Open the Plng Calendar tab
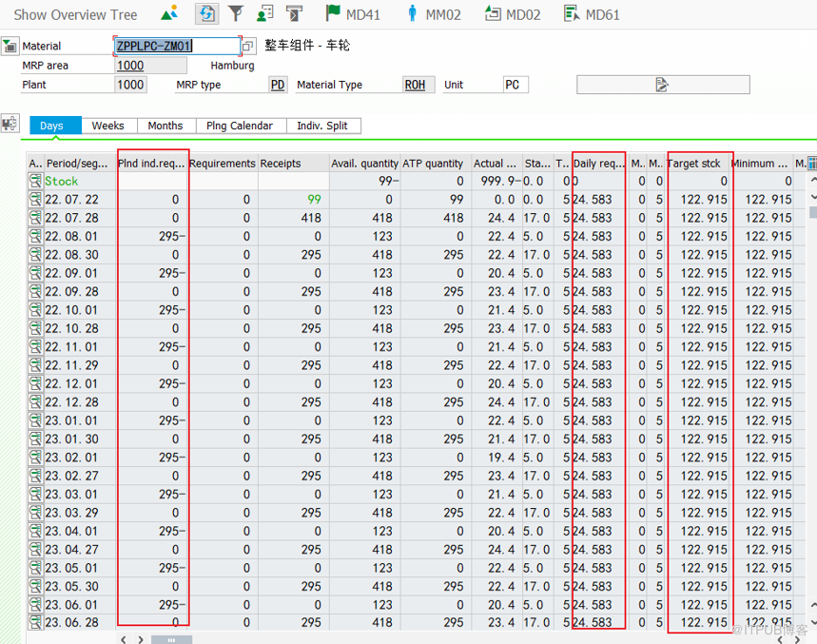Screen dimensions: 817x644 tap(239, 126)
